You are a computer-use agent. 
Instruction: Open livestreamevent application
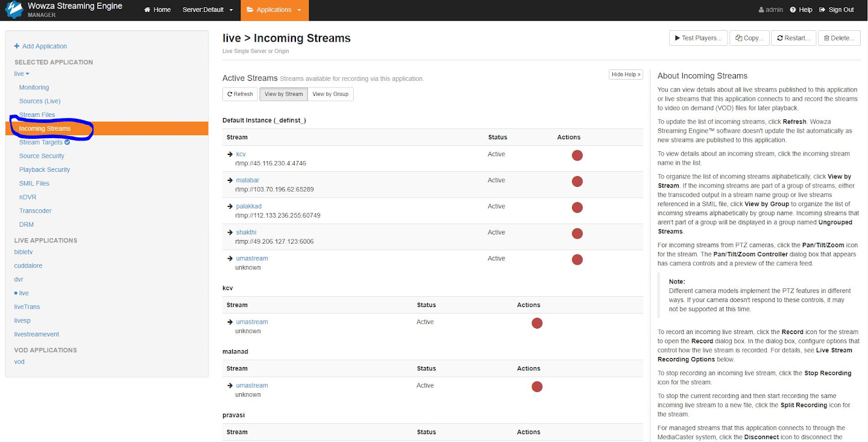tap(37, 334)
